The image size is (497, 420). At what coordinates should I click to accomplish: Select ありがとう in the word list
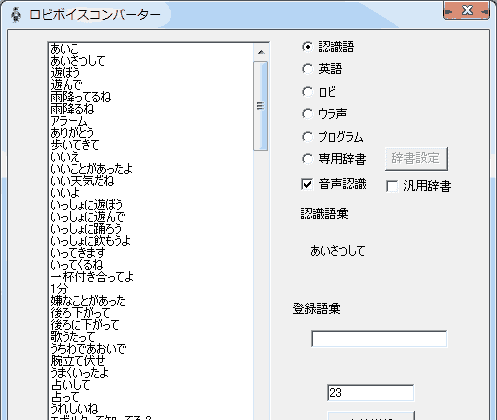pyautogui.click(x=72, y=133)
